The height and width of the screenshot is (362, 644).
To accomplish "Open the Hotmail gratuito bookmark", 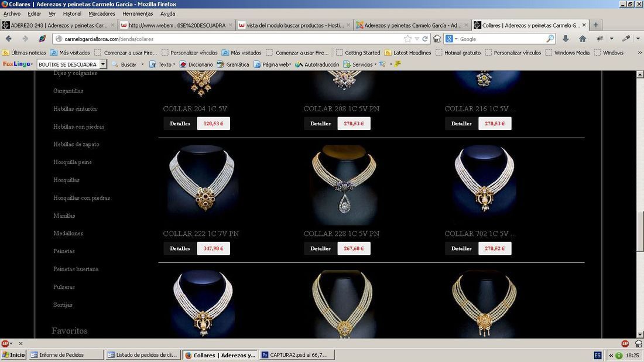I will [x=458, y=53].
